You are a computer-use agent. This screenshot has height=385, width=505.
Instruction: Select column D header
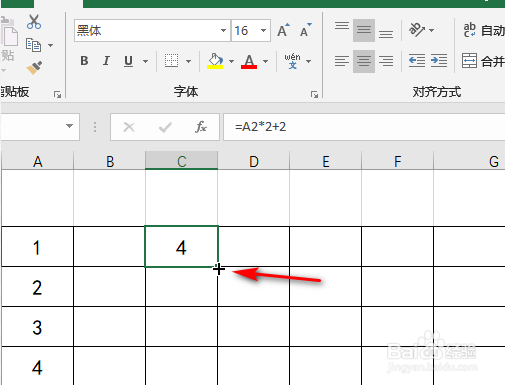tap(254, 161)
